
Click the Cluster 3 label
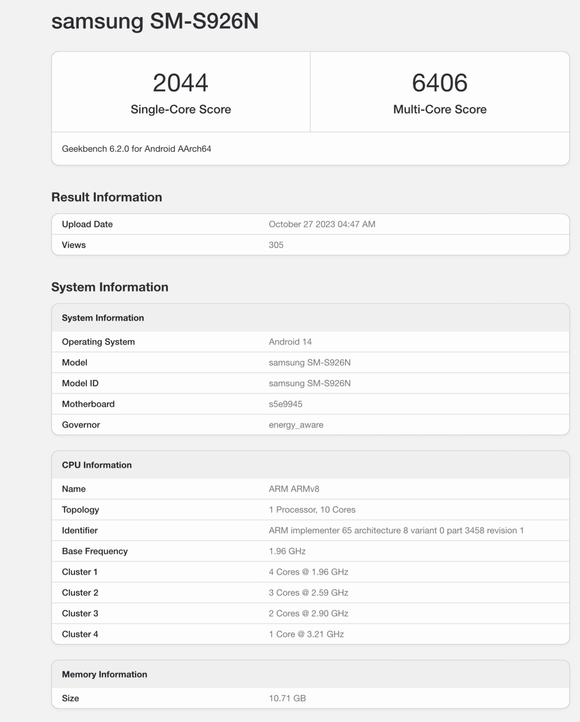coord(80,613)
